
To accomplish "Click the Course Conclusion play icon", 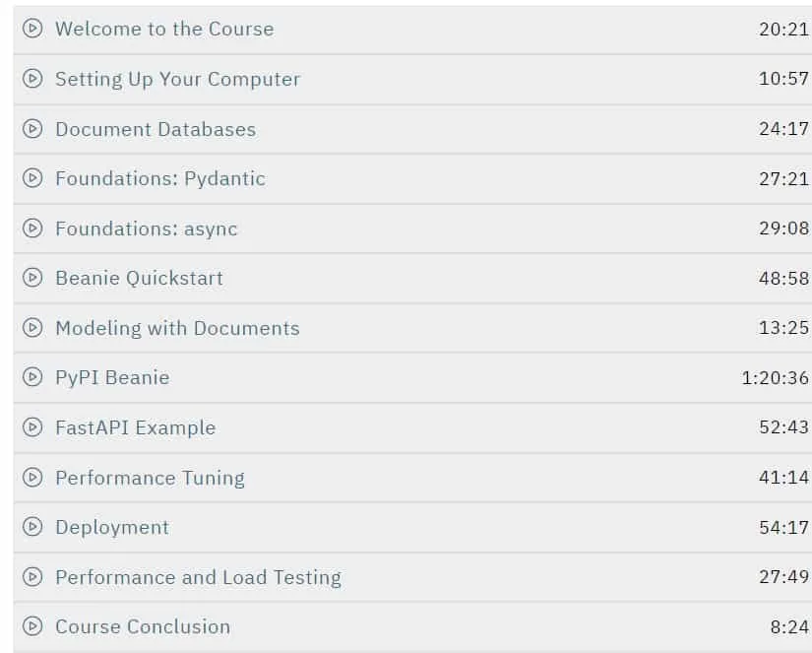I will 32,626.
